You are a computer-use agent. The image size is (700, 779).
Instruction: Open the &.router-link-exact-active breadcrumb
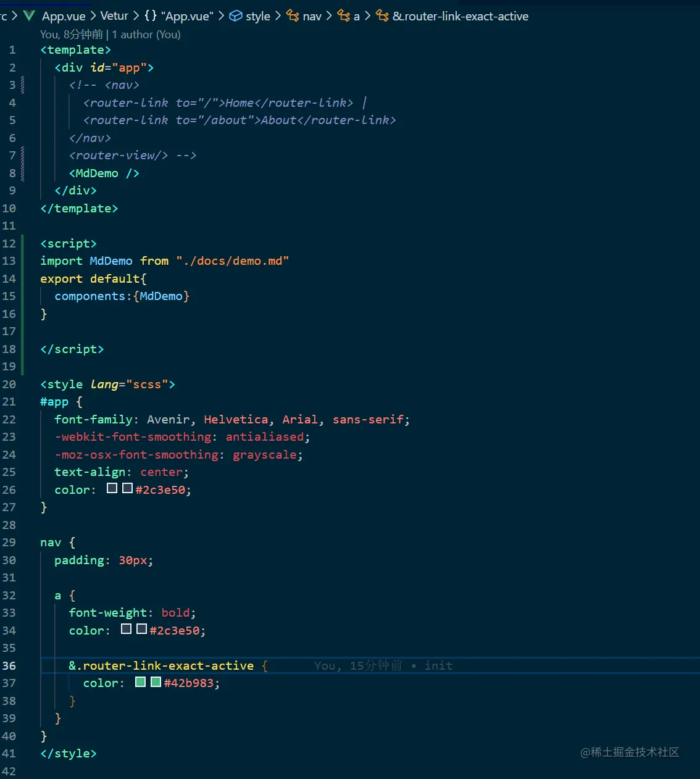(x=452, y=16)
